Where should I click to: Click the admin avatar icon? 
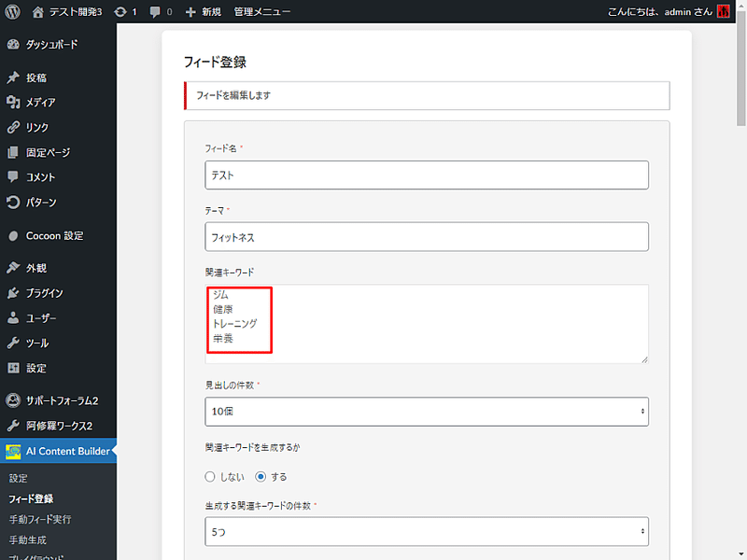[723, 11]
